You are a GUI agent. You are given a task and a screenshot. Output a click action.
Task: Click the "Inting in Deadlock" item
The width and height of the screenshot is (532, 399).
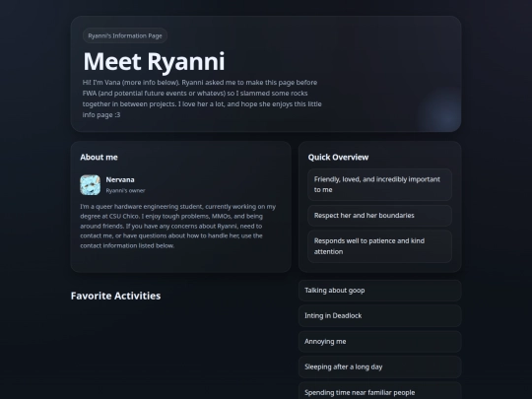(379, 316)
